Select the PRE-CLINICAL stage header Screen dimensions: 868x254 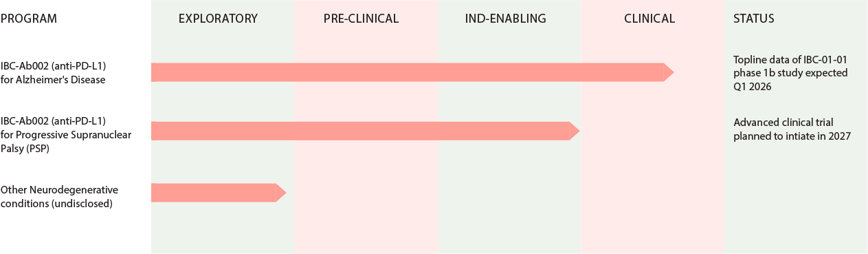[x=361, y=19]
